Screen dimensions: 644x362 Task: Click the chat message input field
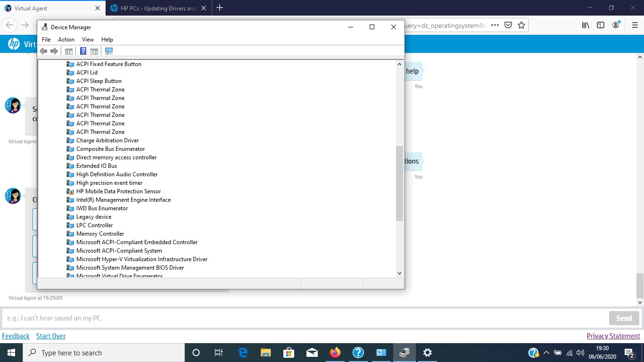coord(302,318)
